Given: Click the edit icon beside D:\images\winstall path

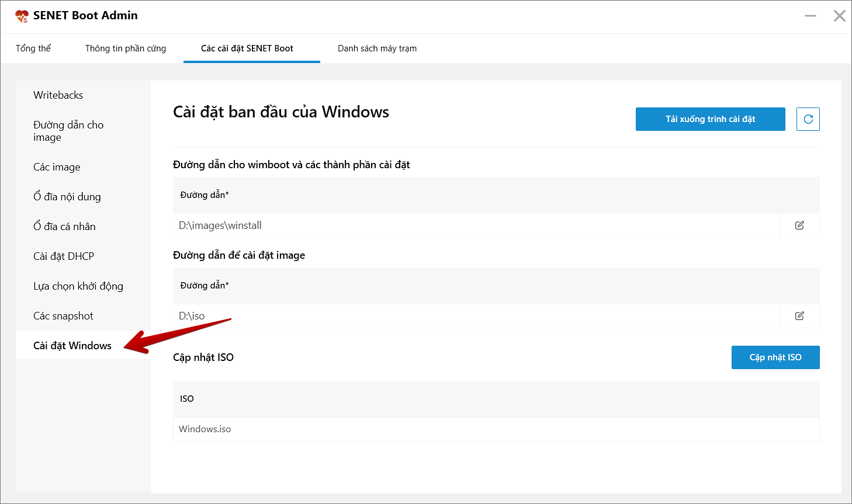Looking at the screenshot, I should (x=799, y=225).
